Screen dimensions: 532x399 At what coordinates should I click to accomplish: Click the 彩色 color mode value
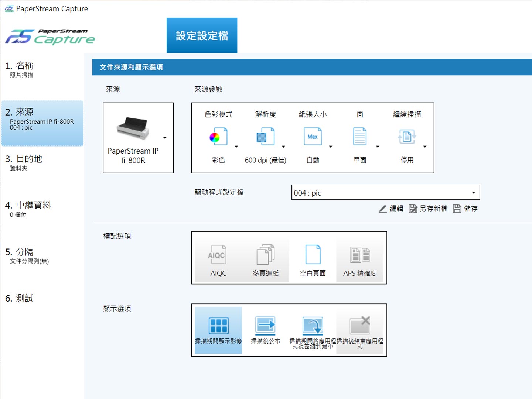[218, 160]
